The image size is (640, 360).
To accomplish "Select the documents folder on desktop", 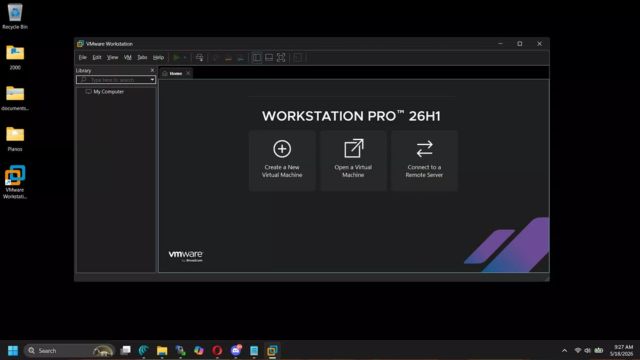I will click(x=15, y=98).
